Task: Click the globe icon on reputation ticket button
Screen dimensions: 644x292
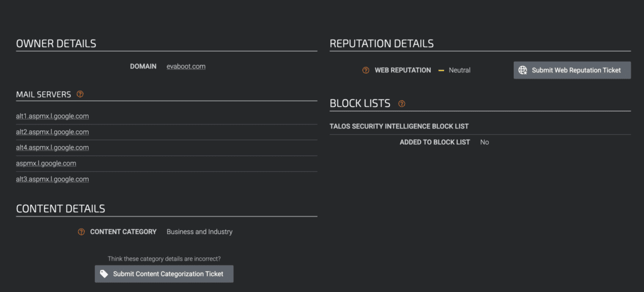Action: pos(523,70)
